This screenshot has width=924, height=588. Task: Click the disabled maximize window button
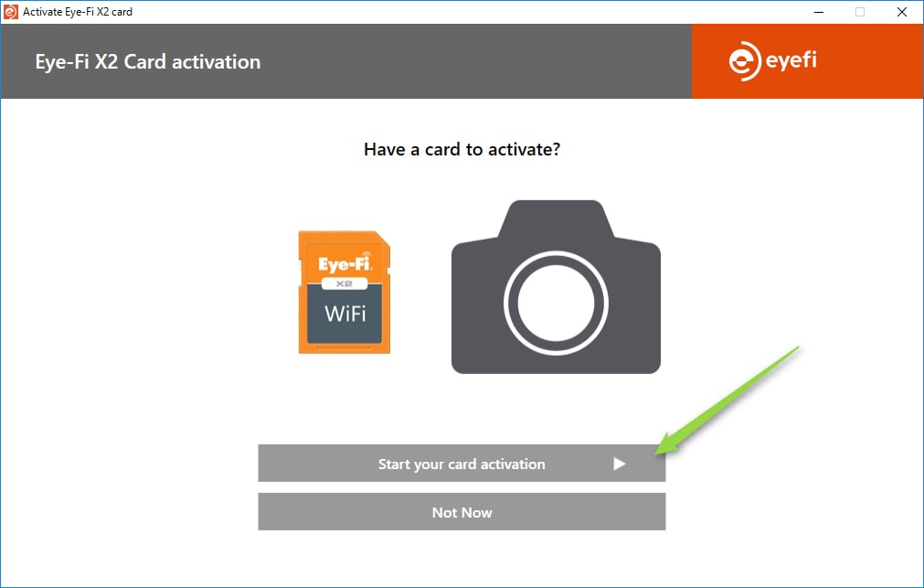[860, 12]
